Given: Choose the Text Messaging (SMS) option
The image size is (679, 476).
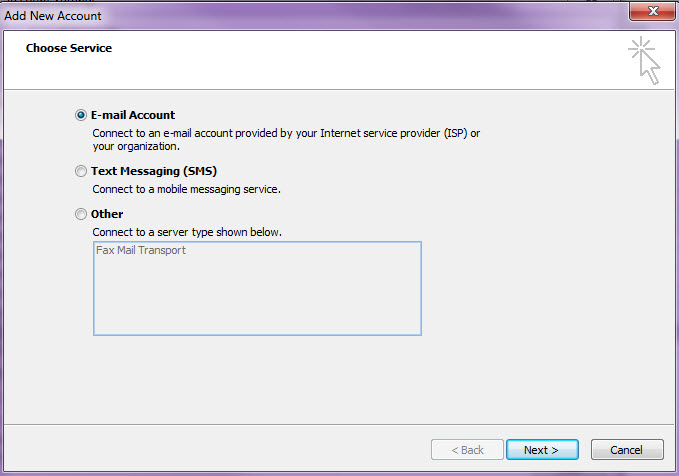Looking at the screenshot, I should 81,171.
